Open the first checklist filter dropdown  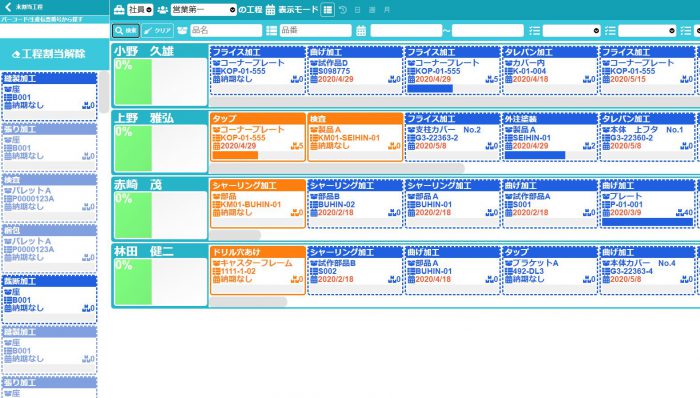tap(571, 30)
